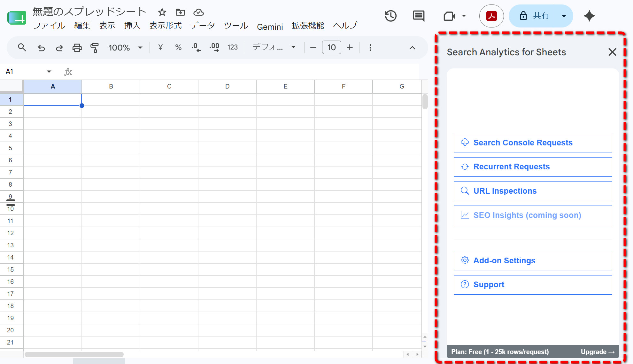Open the 編集 menu

82,26
